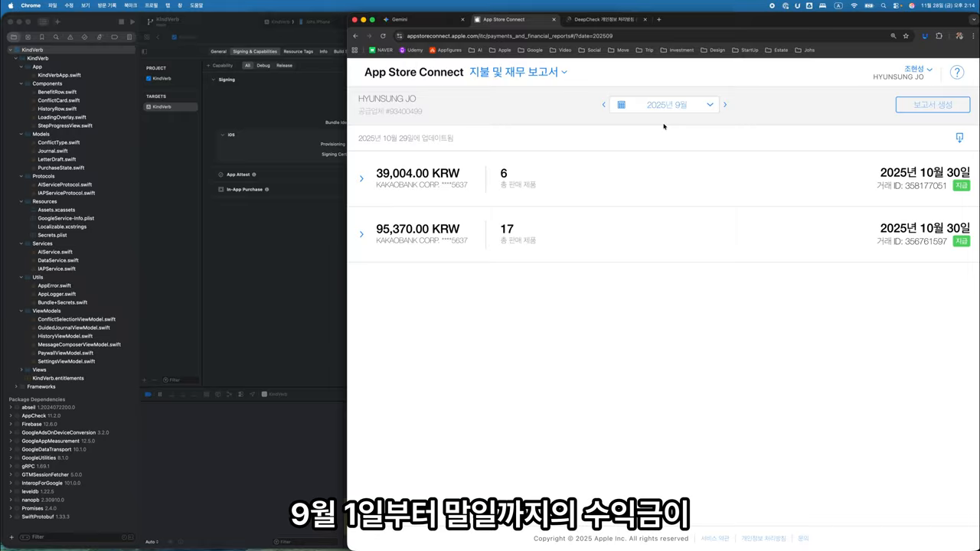
Task: Open the Resource Tags tab in Xcode
Action: (x=298, y=51)
